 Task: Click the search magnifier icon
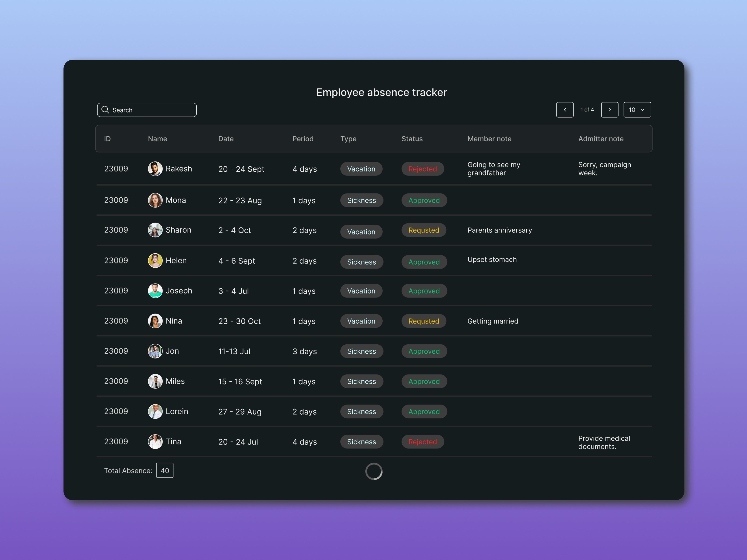105,110
